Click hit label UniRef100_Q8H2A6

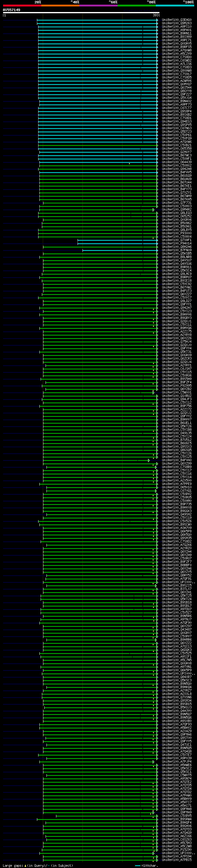177,247
